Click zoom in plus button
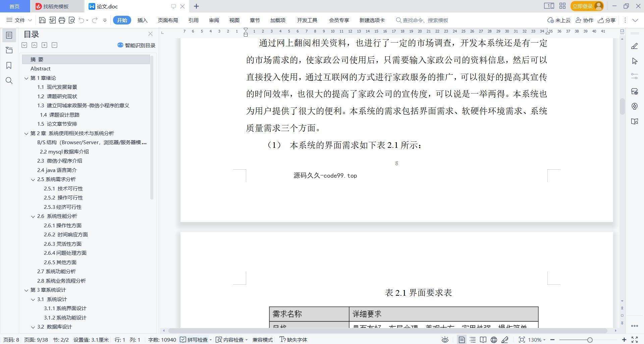 [624, 340]
